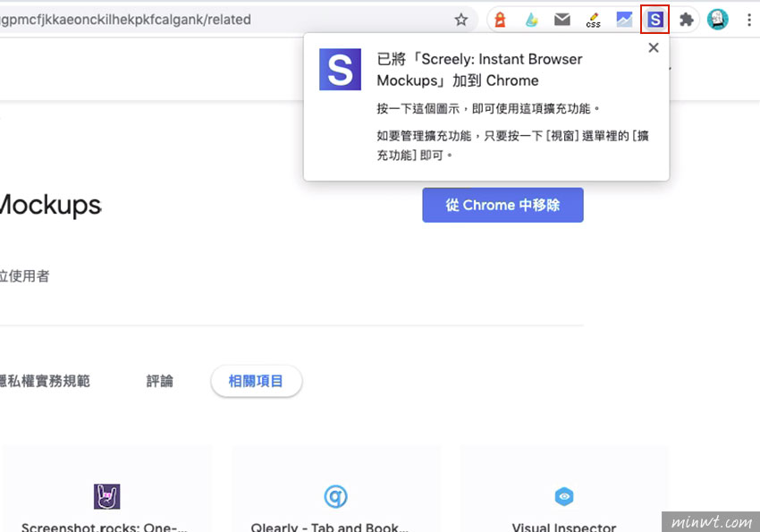Open the Extensions puzzle piece menu

686,20
